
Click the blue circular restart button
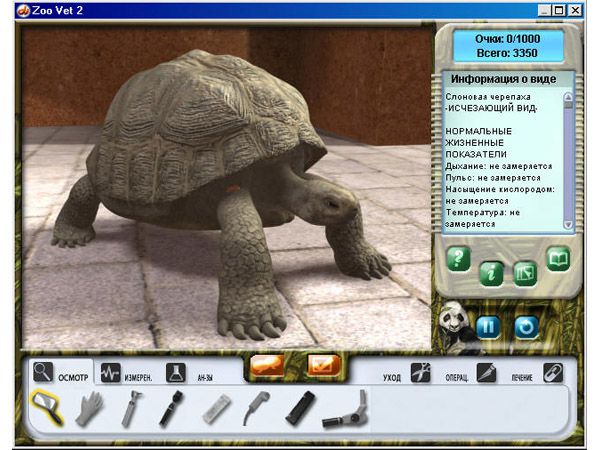tap(527, 326)
